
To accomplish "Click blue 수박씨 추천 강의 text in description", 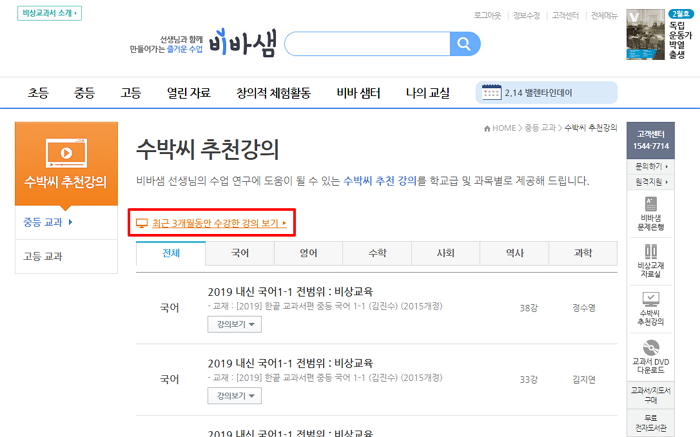I will tap(380, 181).
